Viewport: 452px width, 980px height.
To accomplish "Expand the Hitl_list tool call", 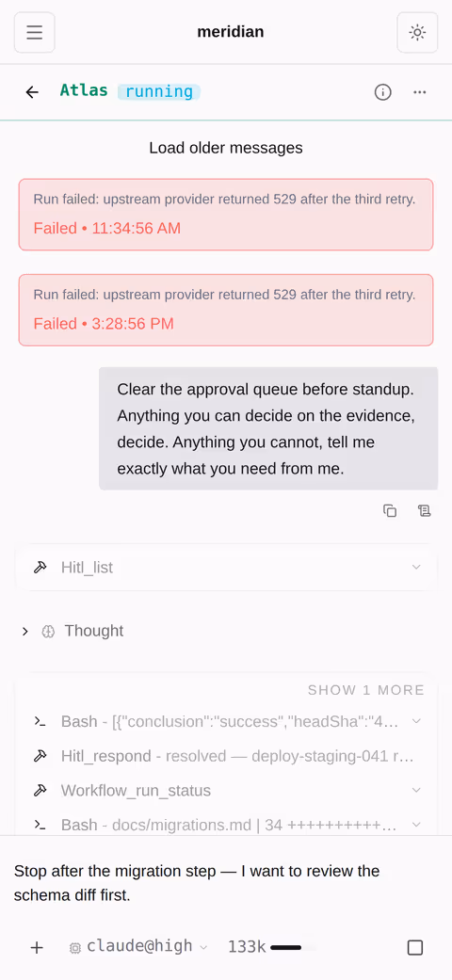I will point(226,568).
